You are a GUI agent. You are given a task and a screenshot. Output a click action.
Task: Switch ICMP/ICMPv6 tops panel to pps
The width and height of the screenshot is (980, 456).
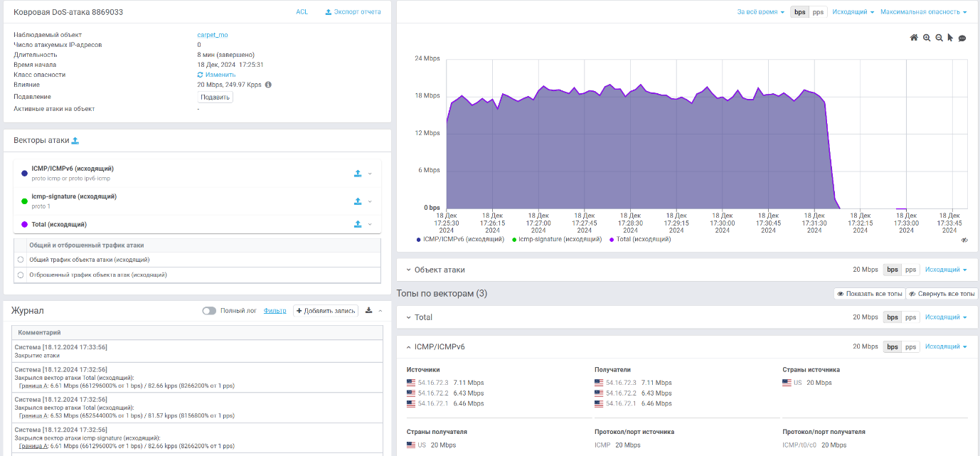tap(910, 347)
